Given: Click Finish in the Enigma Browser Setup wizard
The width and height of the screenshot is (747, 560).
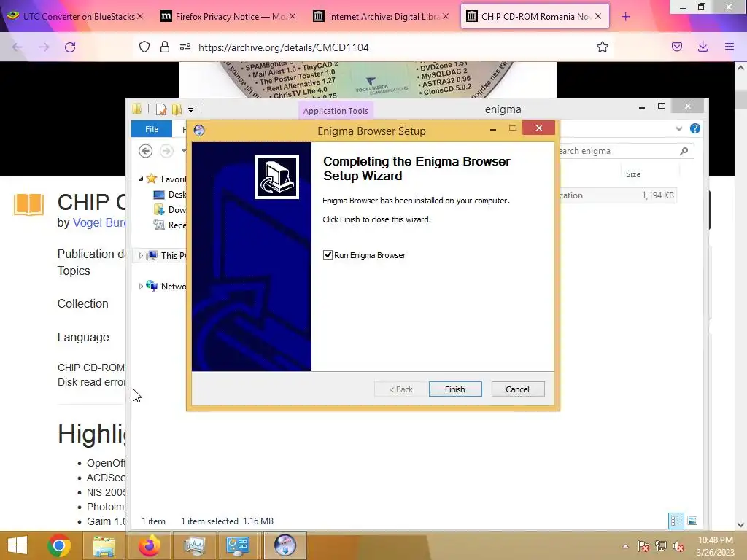Looking at the screenshot, I should 455,389.
